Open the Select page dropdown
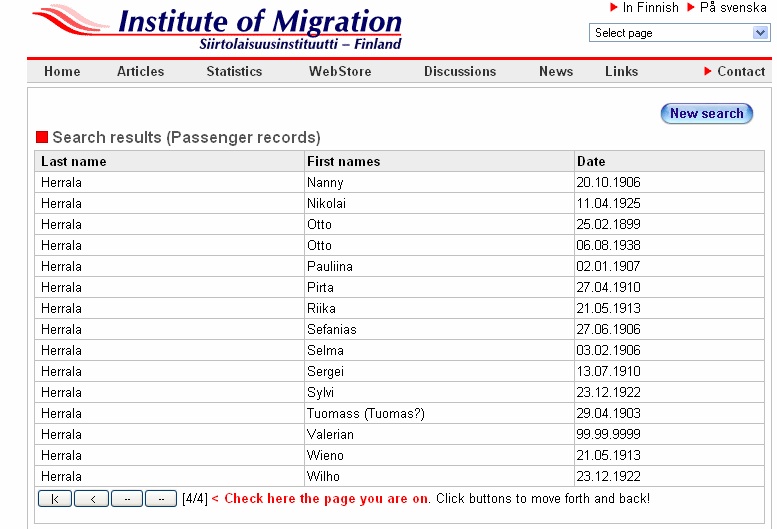The image size is (777, 529). [679, 33]
